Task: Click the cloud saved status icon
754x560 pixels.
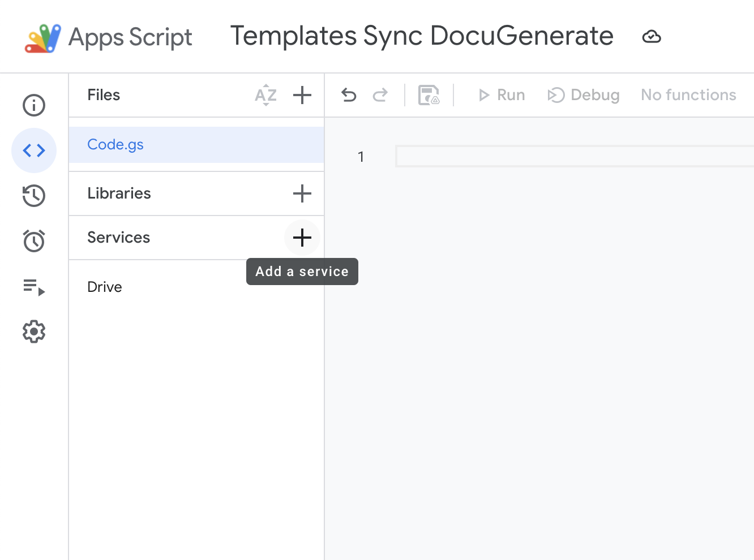Action: [x=652, y=37]
